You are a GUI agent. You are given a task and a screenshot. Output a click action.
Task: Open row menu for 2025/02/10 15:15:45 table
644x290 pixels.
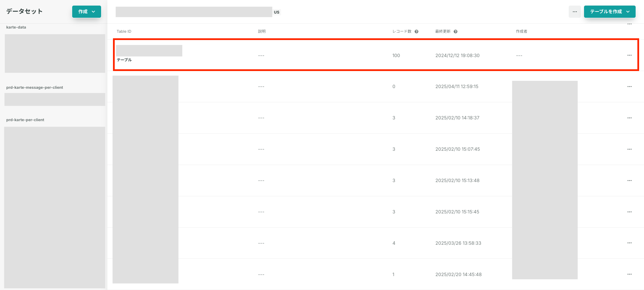pyautogui.click(x=629, y=212)
